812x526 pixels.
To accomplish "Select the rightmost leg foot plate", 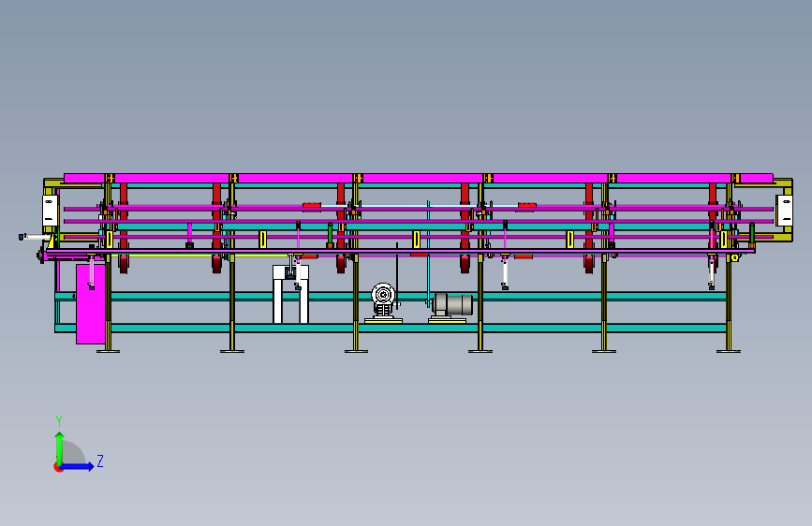I will click(x=729, y=352).
